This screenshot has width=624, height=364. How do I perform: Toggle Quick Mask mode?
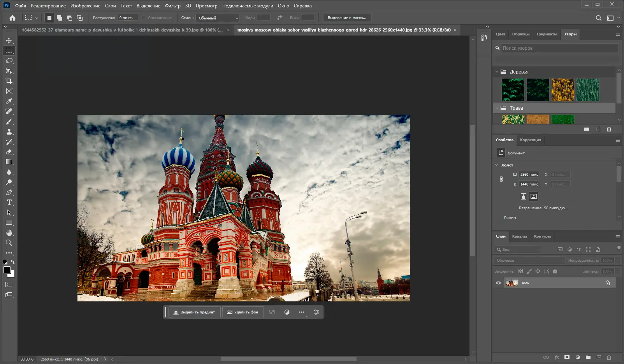9,285
